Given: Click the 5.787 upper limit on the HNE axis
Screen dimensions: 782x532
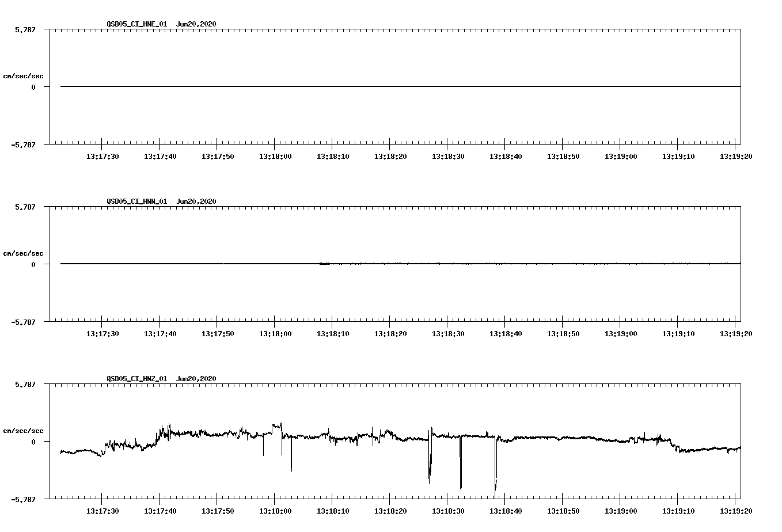Looking at the screenshot, I should 25,29.
